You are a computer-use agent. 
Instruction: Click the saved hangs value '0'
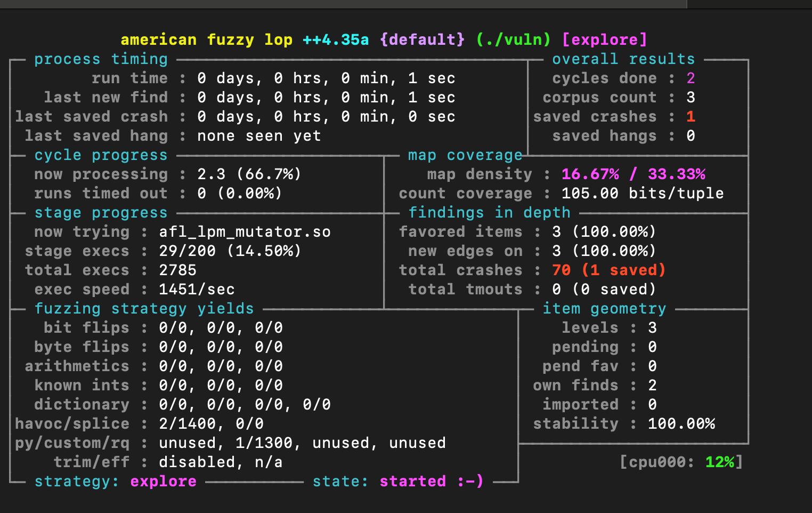(691, 136)
